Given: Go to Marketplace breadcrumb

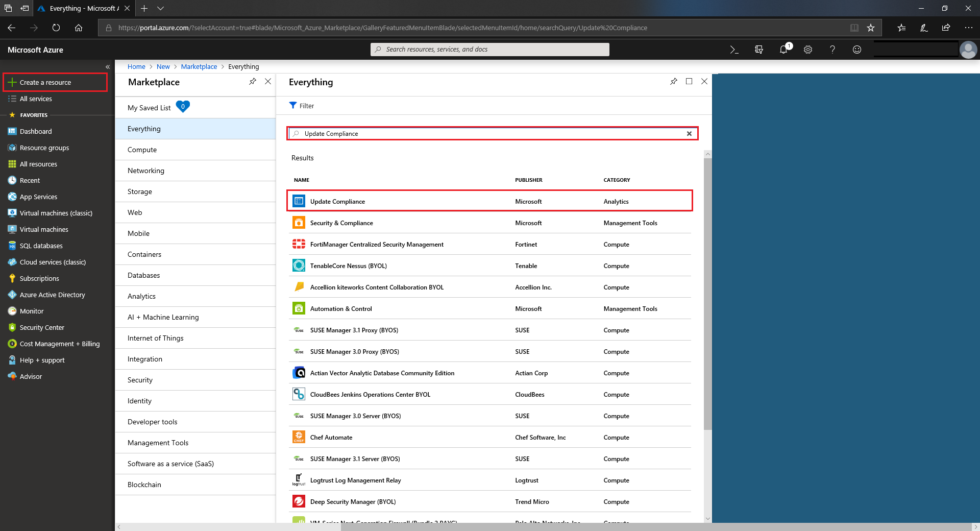Looking at the screenshot, I should coord(199,66).
